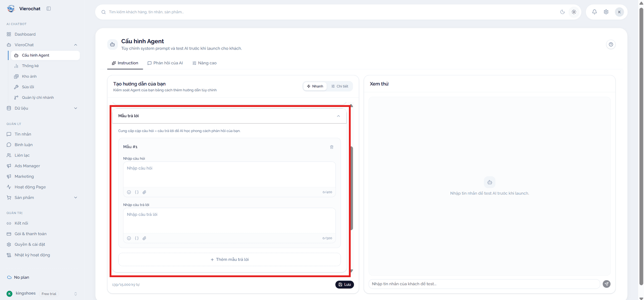Attach file to answer field
The image size is (644, 300).
coord(144,238)
